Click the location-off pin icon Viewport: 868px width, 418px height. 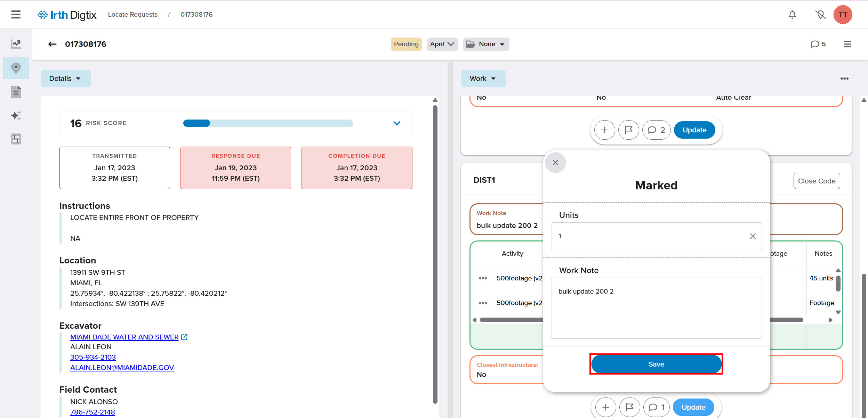[820, 15]
